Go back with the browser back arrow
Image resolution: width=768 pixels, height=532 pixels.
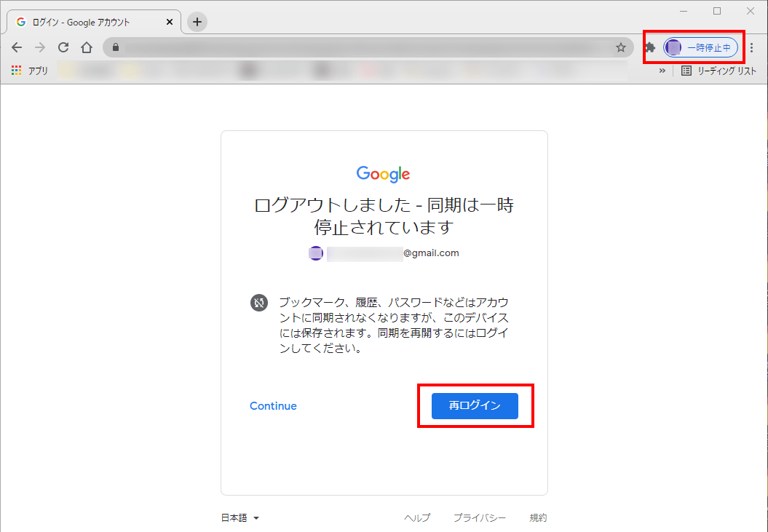[x=17, y=47]
